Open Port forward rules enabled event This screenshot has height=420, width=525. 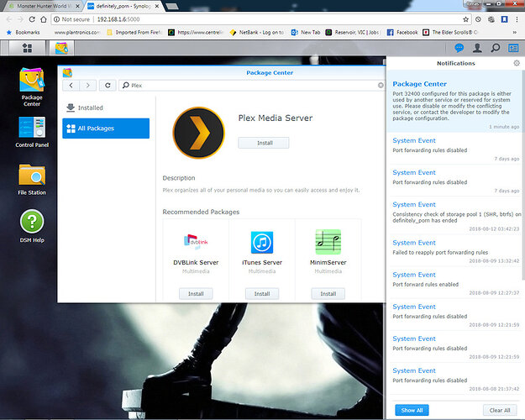tap(454, 283)
